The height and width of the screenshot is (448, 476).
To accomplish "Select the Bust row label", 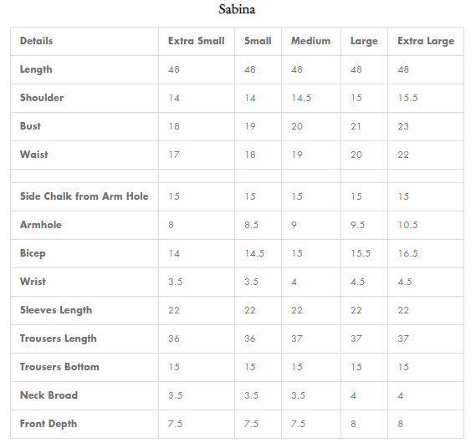I will [x=30, y=126].
